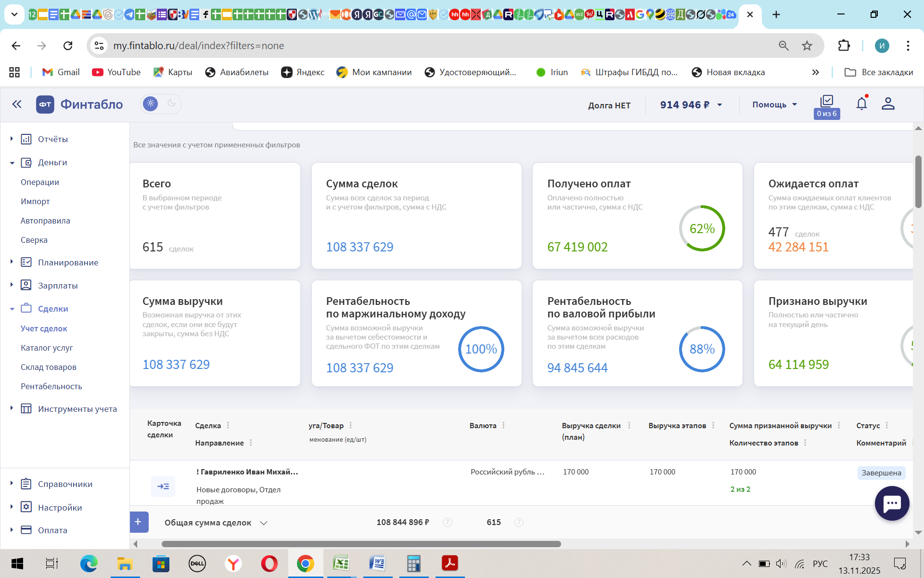Open the support chat bubble icon
The image size is (924, 578).
pyautogui.click(x=892, y=504)
